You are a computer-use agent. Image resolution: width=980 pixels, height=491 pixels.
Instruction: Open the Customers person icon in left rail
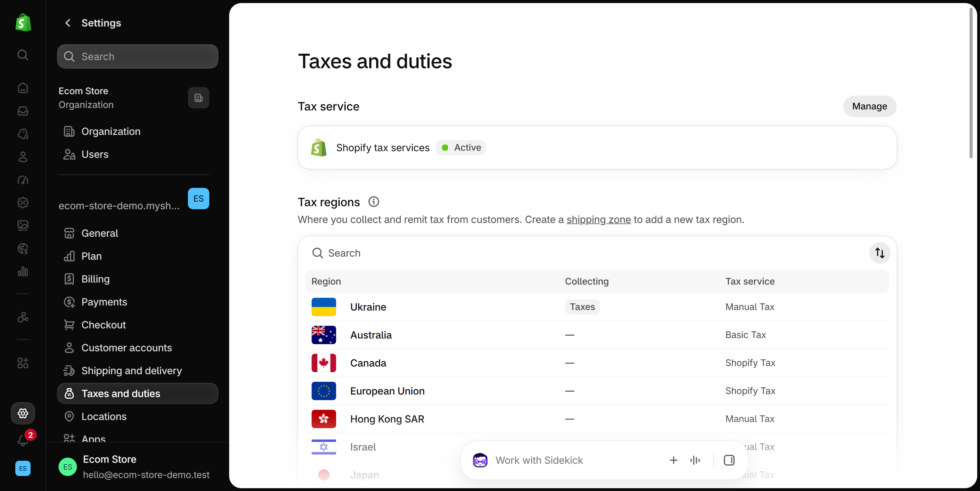coord(23,157)
